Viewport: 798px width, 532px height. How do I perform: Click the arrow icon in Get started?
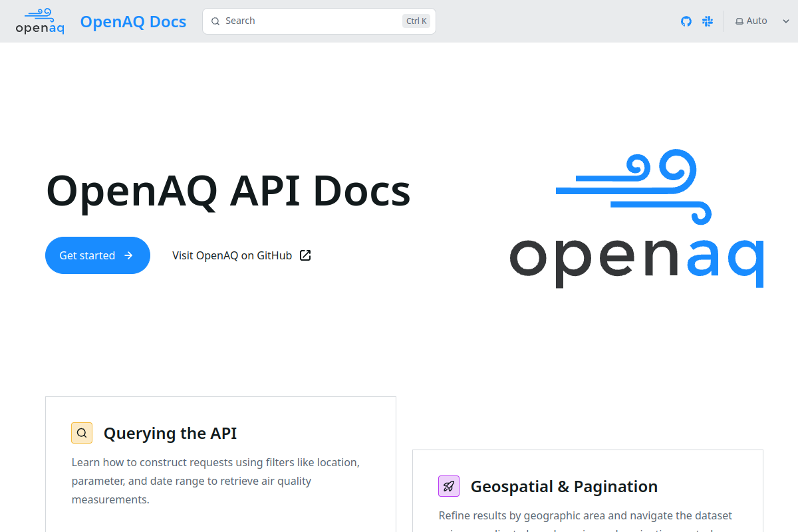coord(128,255)
